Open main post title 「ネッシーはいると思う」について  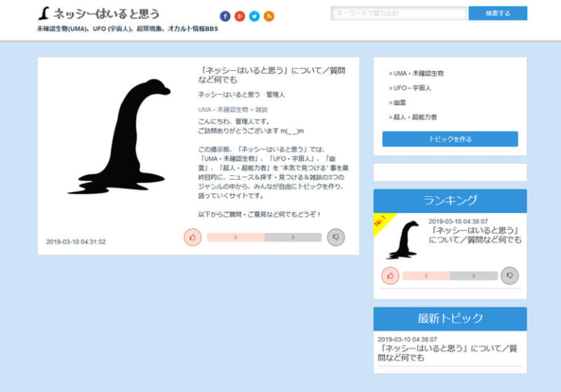272,74
